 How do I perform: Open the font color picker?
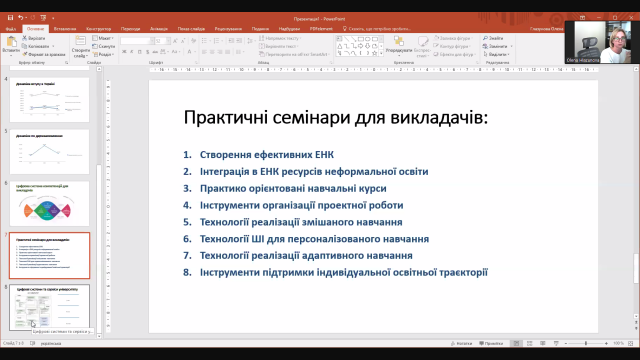tap(190, 52)
